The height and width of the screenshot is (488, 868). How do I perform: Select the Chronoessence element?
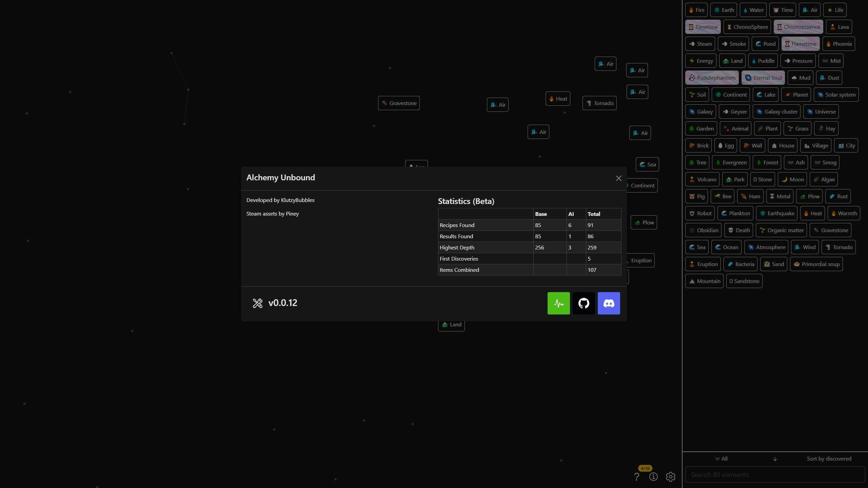[x=798, y=26]
